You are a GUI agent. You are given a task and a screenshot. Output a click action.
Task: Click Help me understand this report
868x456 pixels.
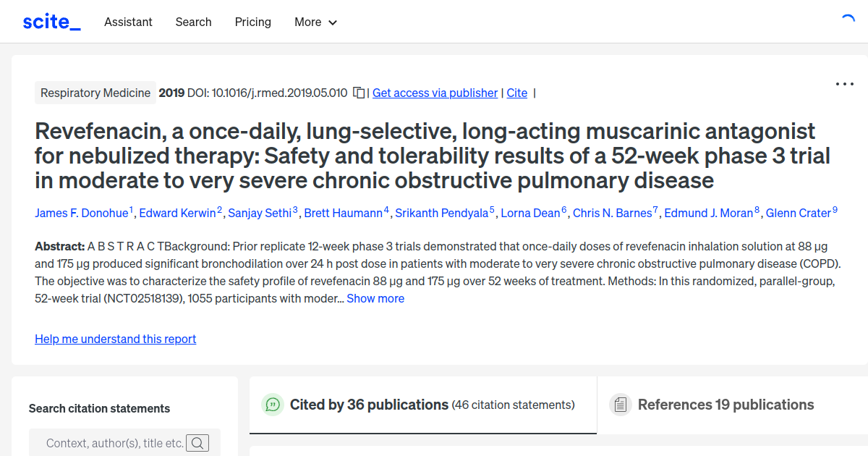point(115,339)
